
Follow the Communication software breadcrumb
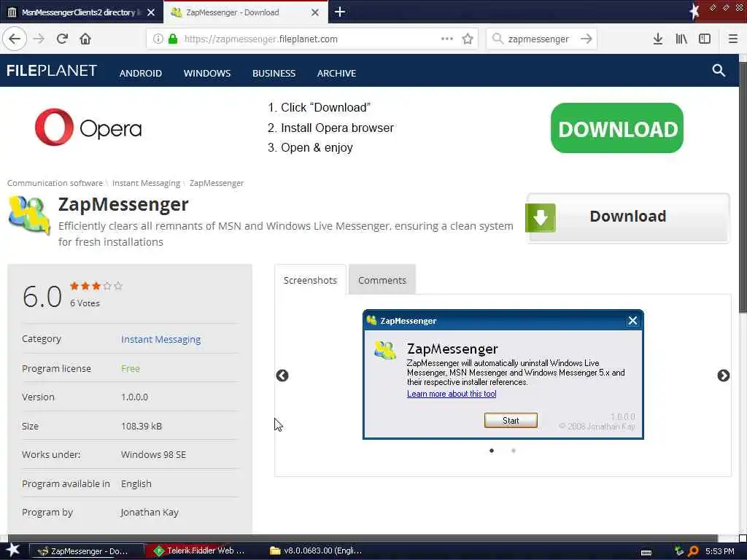pyautogui.click(x=55, y=183)
